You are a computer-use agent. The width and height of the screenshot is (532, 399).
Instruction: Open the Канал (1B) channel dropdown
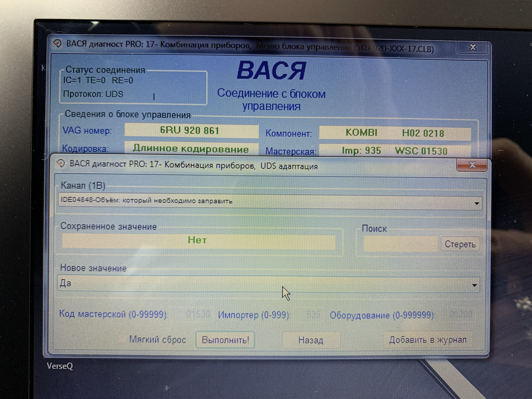[270, 201]
